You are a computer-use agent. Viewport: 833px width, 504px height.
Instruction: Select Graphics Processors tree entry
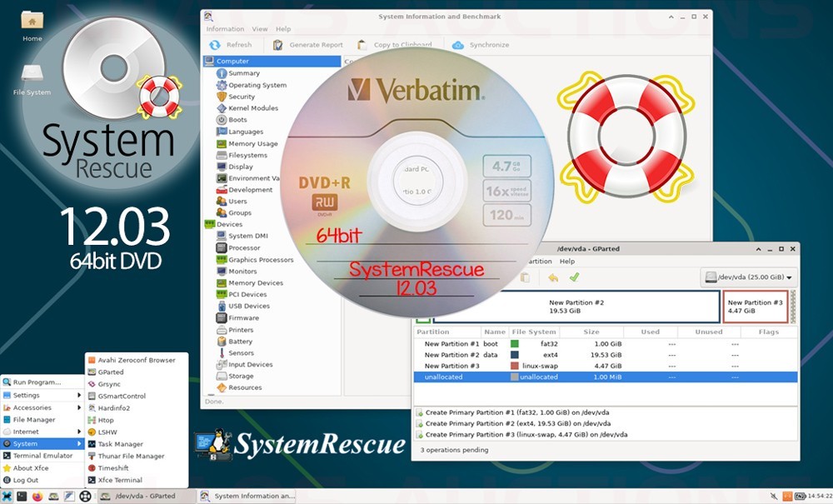click(x=260, y=260)
